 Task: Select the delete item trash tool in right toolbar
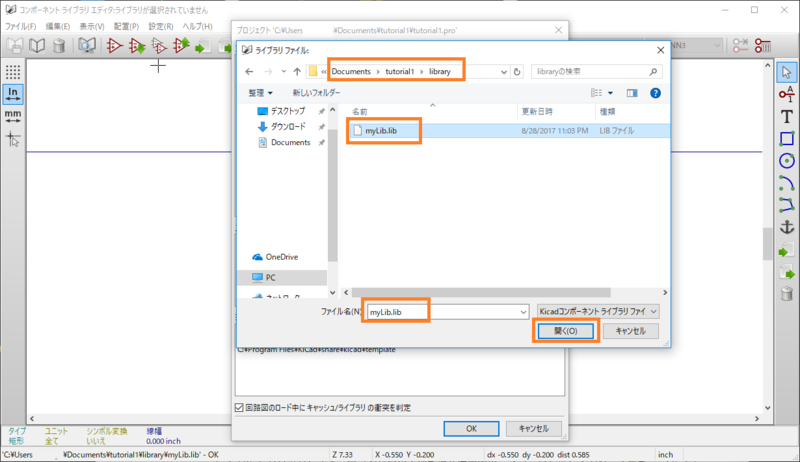tap(786, 294)
